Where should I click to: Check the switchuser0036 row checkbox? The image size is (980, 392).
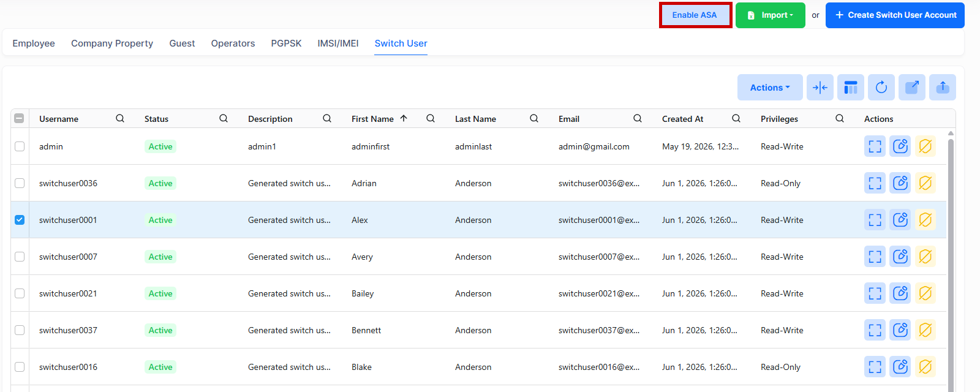[x=20, y=183]
